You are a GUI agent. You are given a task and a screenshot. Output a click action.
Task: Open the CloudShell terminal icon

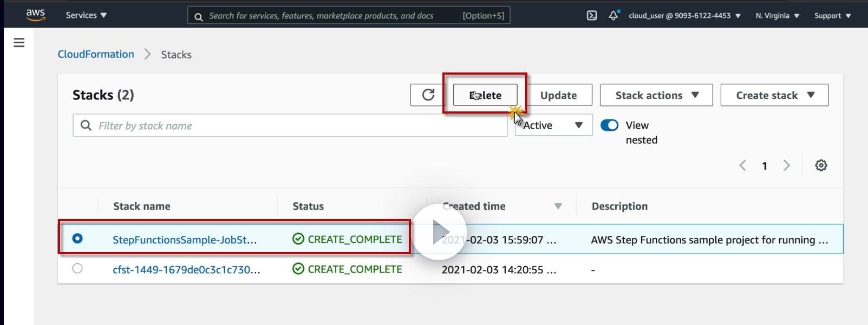pyautogui.click(x=592, y=16)
